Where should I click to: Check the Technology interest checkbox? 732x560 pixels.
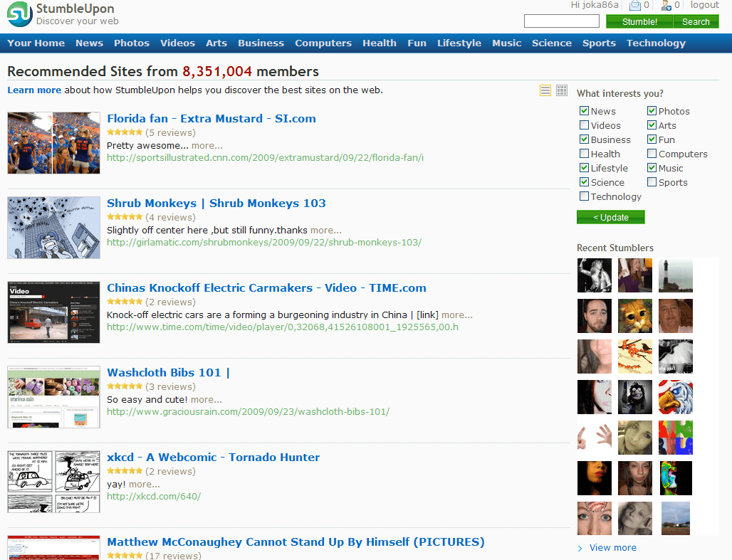click(584, 196)
